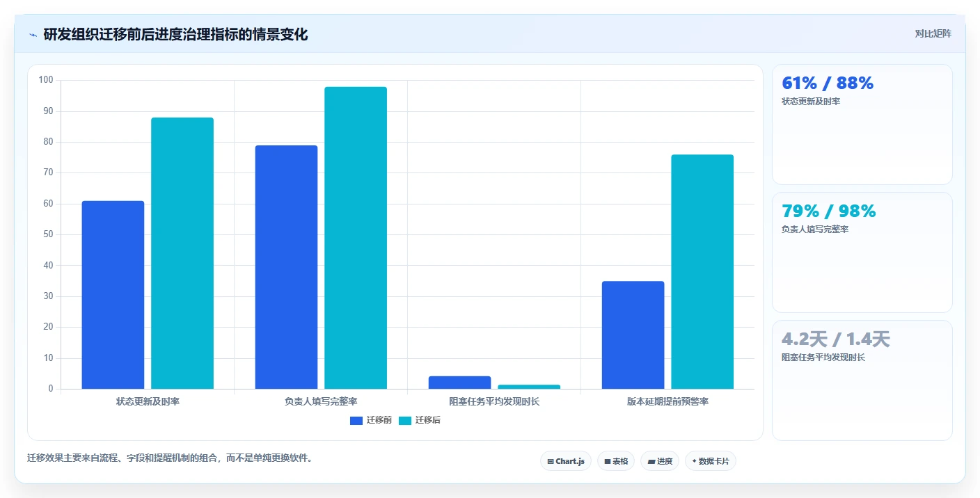The image size is (980, 498).
Task: Click the 负责人填写完整率 card caption
Action: 815,230
